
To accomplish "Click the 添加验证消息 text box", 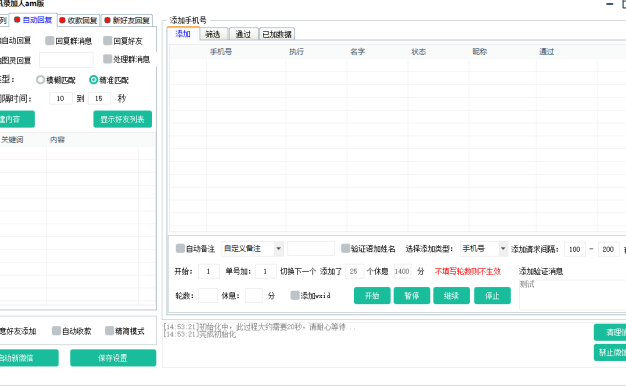I will tap(573, 295).
